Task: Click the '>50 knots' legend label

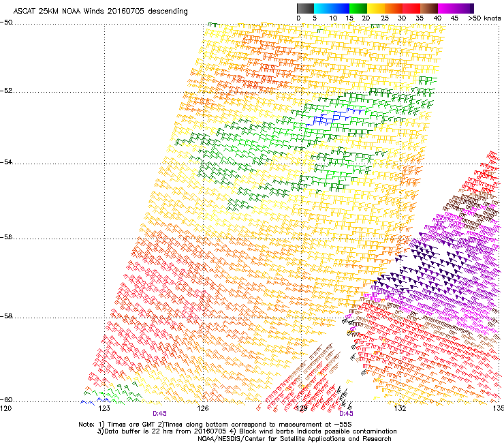Action: pos(484,18)
